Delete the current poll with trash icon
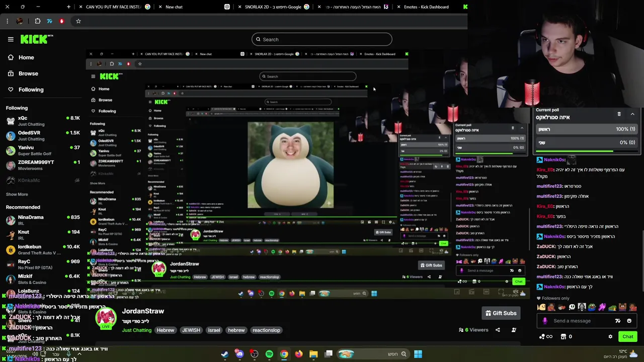Viewport: 644px width, 362px height. click(619, 114)
